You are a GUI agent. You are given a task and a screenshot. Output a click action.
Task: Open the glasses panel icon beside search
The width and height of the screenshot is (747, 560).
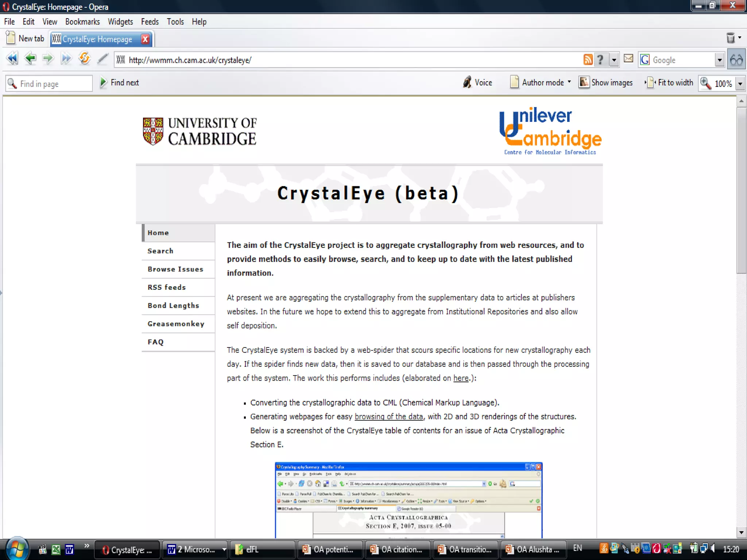point(736,60)
